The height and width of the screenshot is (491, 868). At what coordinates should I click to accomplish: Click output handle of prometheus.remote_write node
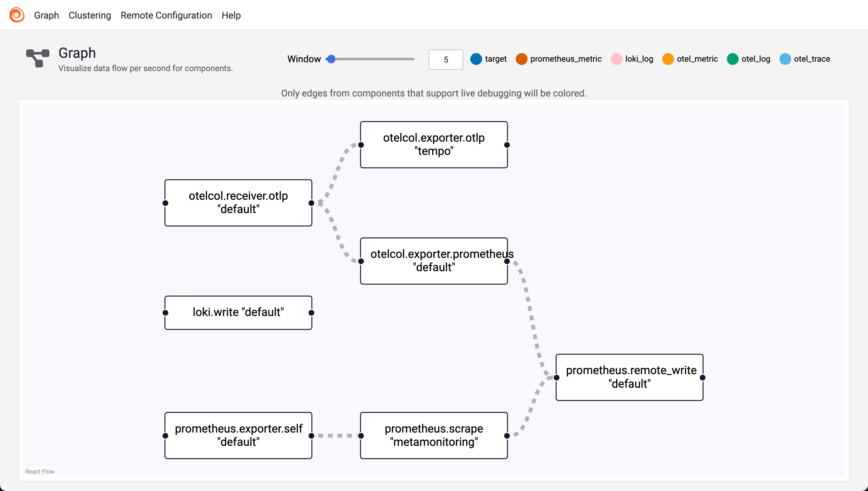[x=703, y=378]
